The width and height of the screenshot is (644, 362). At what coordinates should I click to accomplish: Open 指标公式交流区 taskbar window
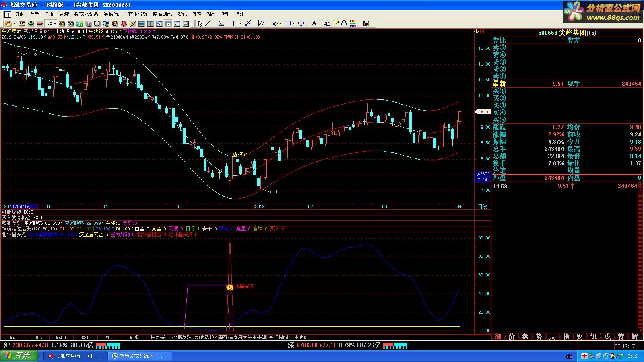click(x=139, y=356)
